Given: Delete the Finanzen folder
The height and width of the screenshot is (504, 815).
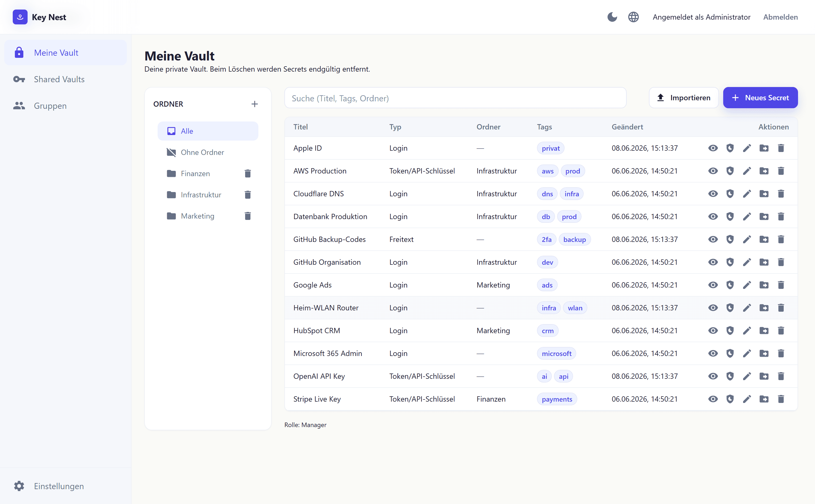Looking at the screenshot, I should pyautogui.click(x=248, y=174).
